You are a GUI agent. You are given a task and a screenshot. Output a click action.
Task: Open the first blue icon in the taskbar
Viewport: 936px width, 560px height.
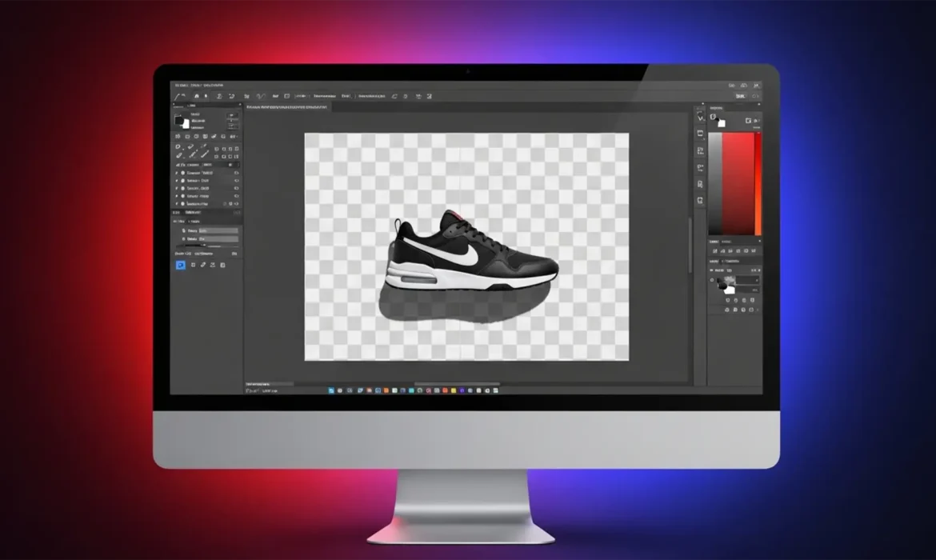(331, 390)
